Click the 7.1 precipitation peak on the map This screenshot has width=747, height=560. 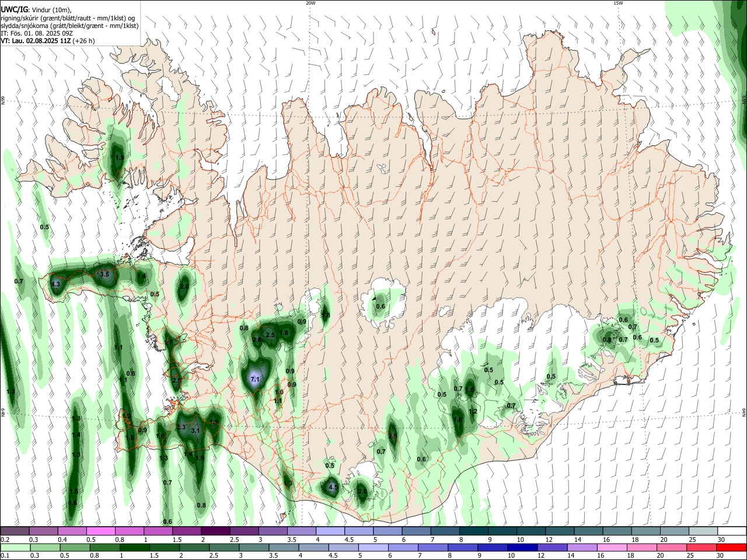coord(254,380)
